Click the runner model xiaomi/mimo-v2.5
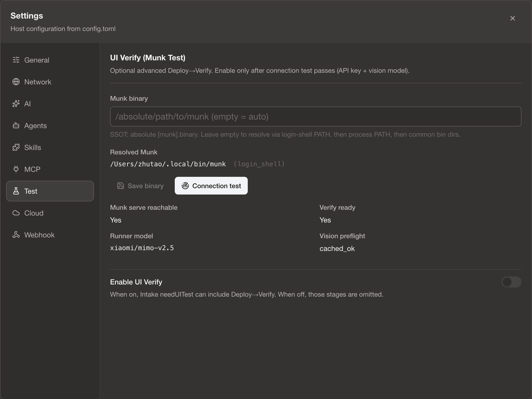 point(142,248)
